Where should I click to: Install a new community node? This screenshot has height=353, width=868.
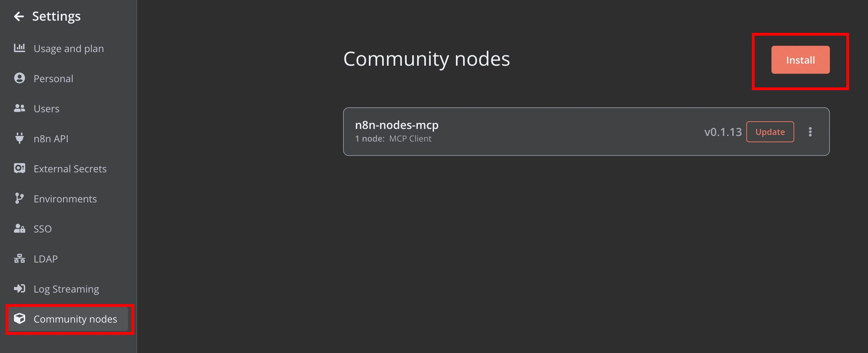pos(801,60)
